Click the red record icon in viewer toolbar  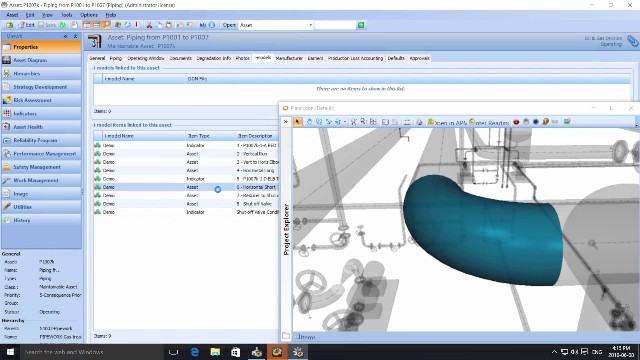pos(516,122)
